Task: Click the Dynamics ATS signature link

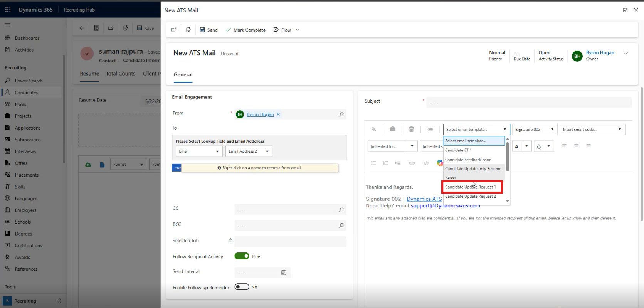Action: (424, 199)
